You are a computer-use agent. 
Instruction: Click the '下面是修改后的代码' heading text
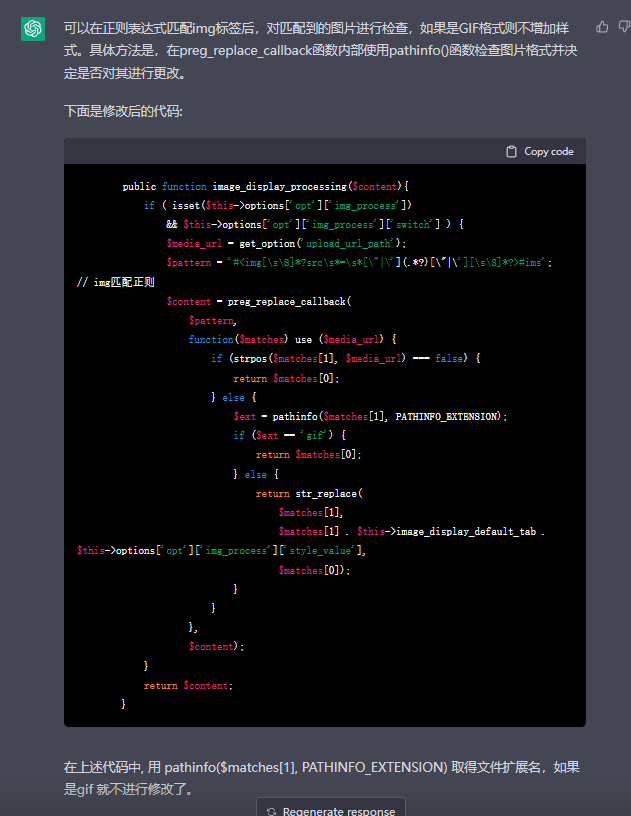click(123, 111)
